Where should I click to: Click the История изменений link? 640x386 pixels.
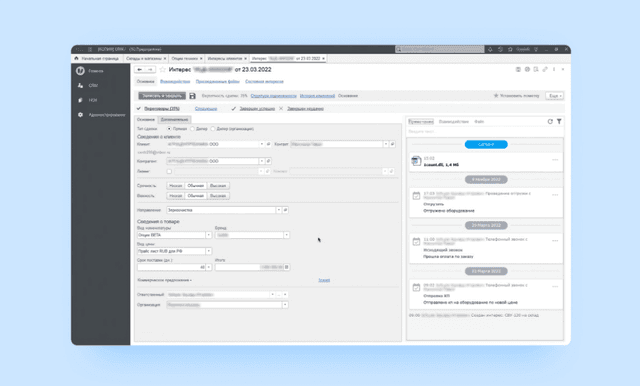point(317,96)
